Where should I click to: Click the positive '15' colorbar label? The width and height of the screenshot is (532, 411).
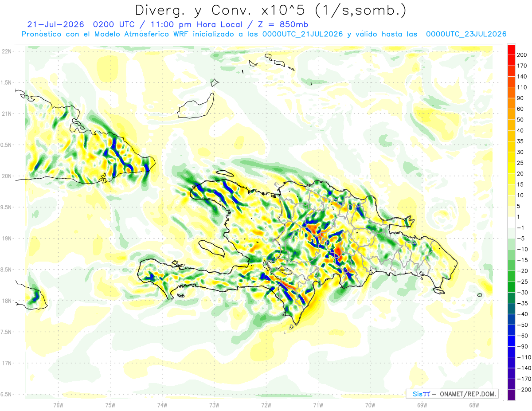(521, 184)
